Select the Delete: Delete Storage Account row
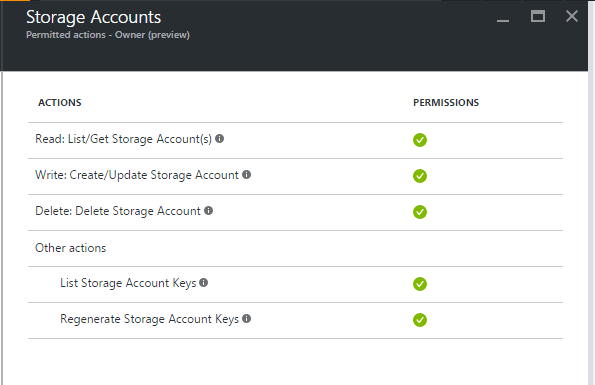This screenshot has height=385, width=595. (x=295, y=213)
